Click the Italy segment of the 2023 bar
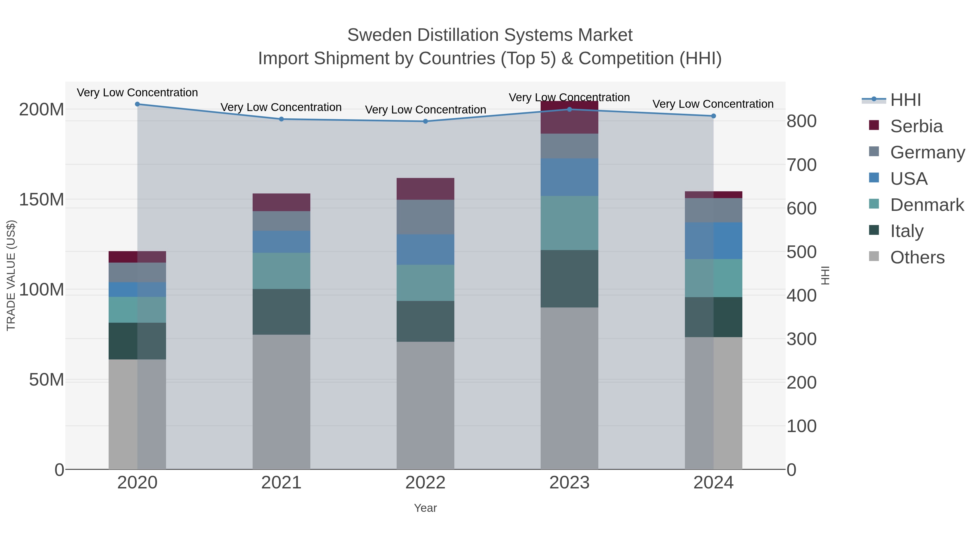980x551 pixels. click(x=569, y=279)
